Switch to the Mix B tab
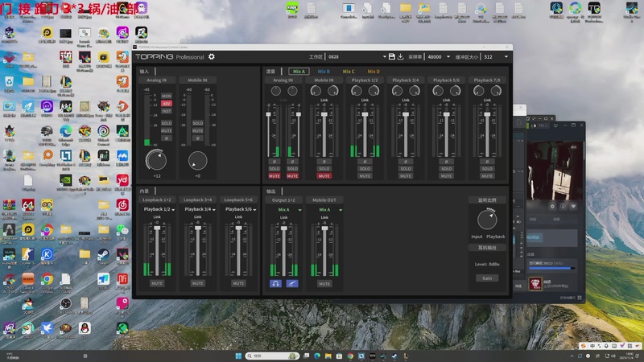Screen dimensions: 644x362 coord(324,72)
